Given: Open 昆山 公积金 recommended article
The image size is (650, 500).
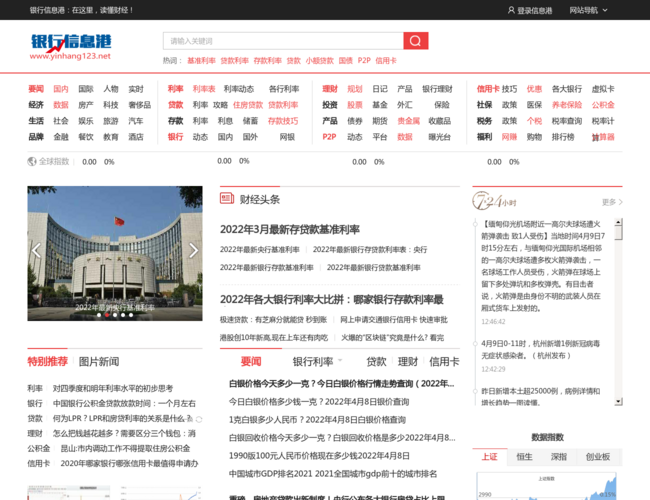Looking at the screenshot, I should tap(125, 448).
